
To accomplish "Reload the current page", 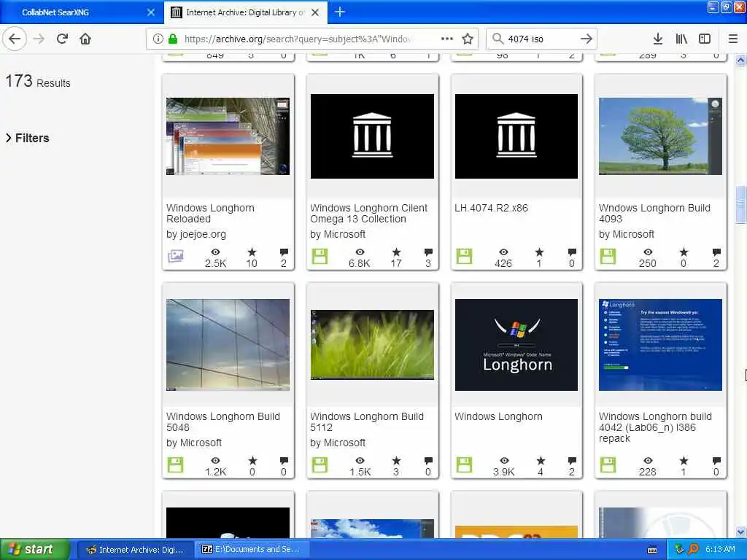I will tap(62, 39).
